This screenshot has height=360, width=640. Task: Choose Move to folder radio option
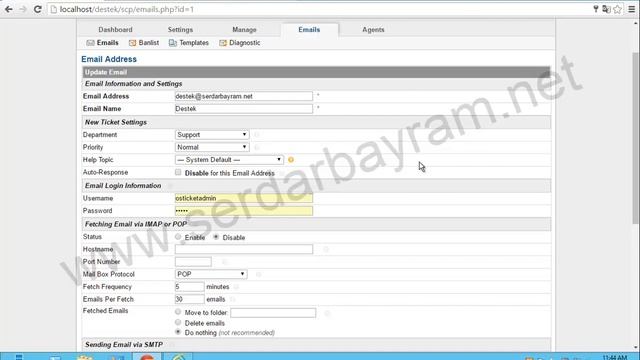pos(178,312)
